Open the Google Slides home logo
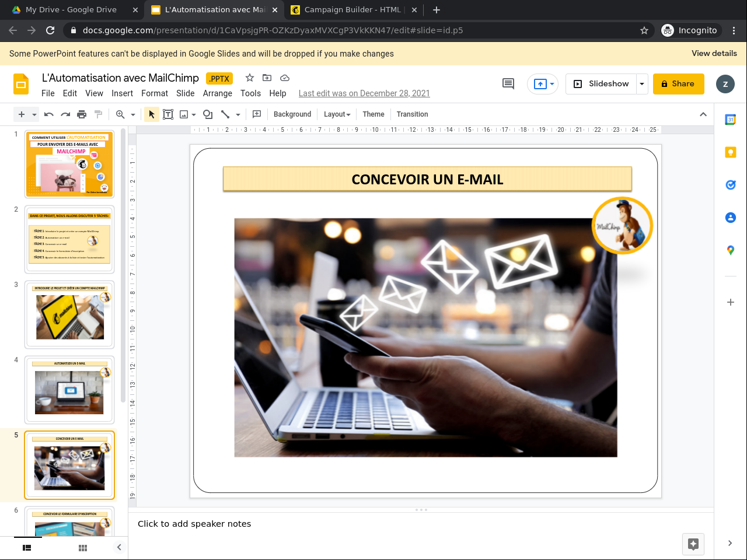747x560 pixels. coord(21,84)
